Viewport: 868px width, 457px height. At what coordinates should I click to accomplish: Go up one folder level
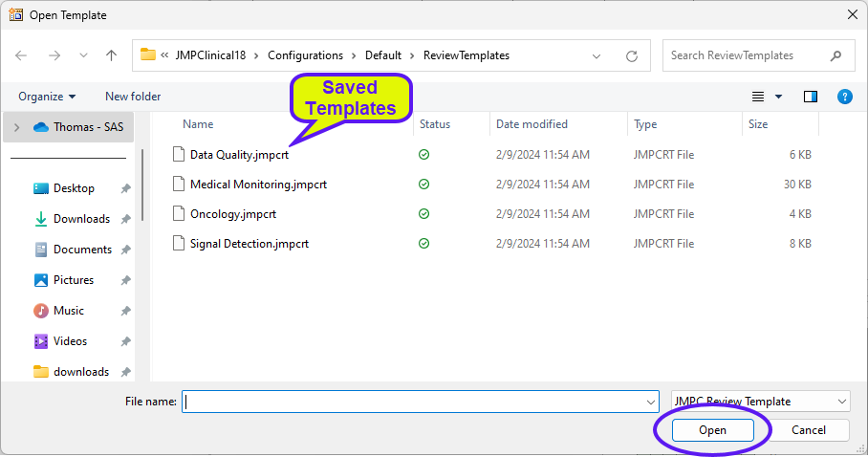(111, 55)
